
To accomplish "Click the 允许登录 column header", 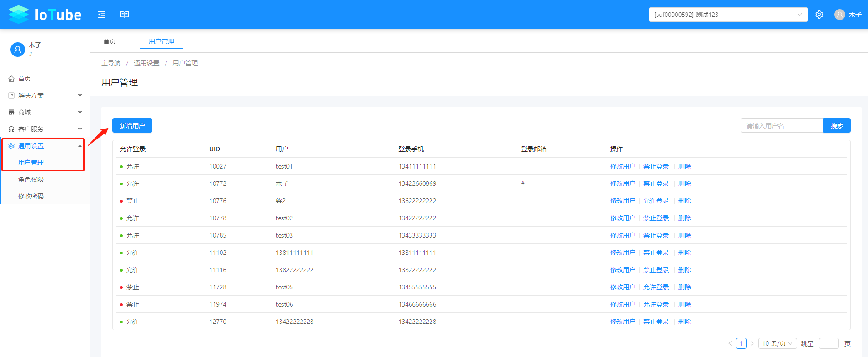I will click(133, 149).
